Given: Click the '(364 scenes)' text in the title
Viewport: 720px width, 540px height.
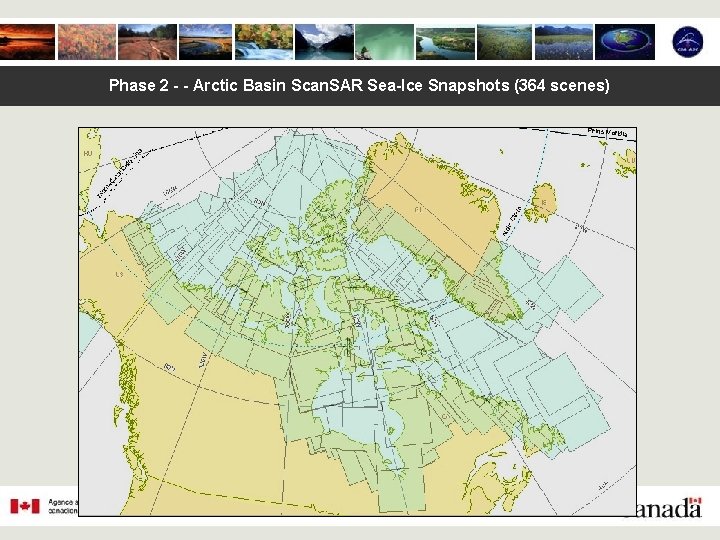Looking at the screenshot, I should (x=562, y=85).
